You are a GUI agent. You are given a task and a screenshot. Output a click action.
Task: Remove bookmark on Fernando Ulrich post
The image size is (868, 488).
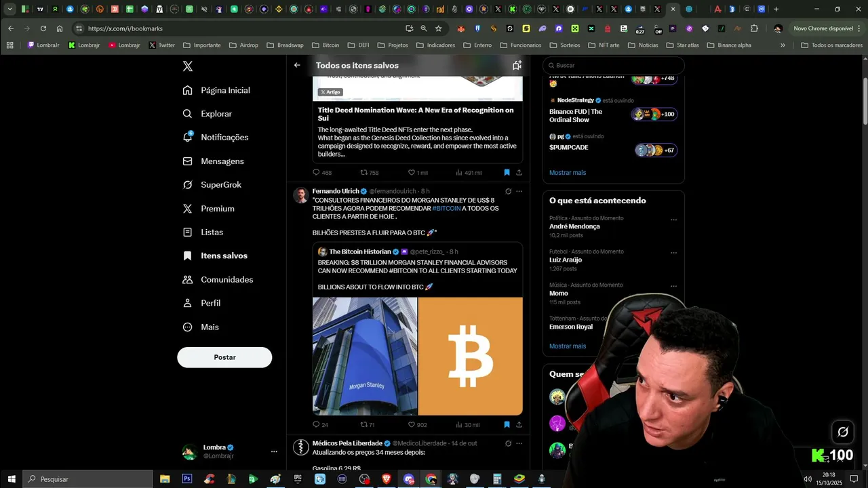point(507,425)
